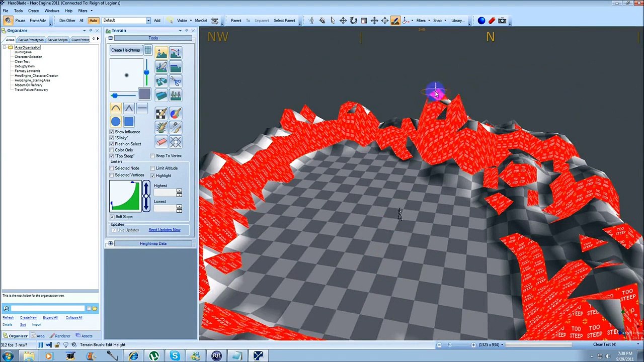Viewport: 644px width, 362px height.
Task: Select the color paint tool
Action: (176, 114)
